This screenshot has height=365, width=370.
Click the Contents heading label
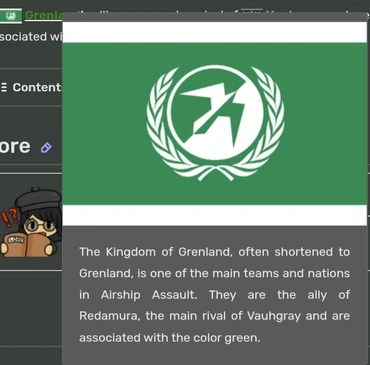37,87
